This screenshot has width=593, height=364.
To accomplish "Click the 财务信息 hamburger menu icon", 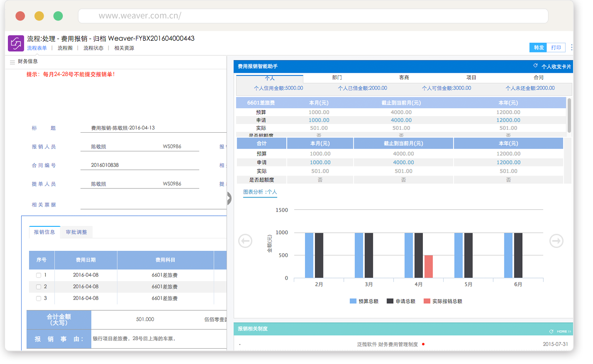I will pos(12,62).
